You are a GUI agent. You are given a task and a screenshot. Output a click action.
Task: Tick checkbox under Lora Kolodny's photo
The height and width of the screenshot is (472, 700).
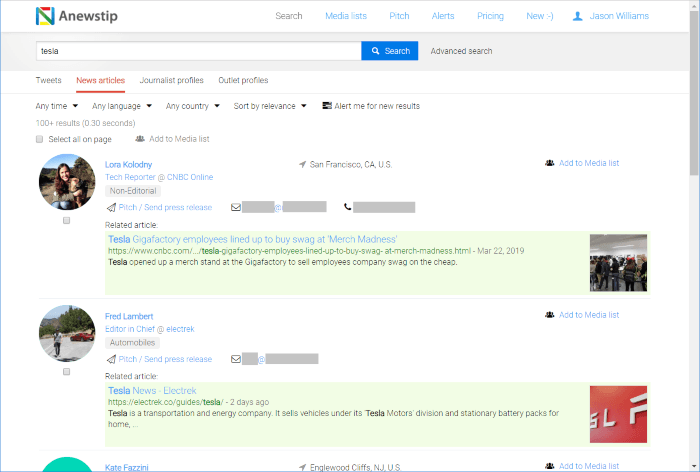[67, 220]
